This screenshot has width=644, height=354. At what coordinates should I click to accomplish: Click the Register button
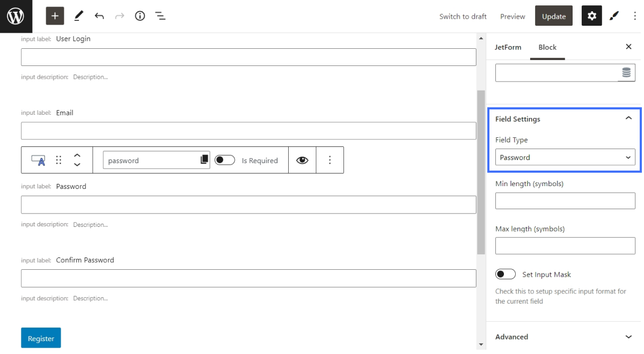41,337
